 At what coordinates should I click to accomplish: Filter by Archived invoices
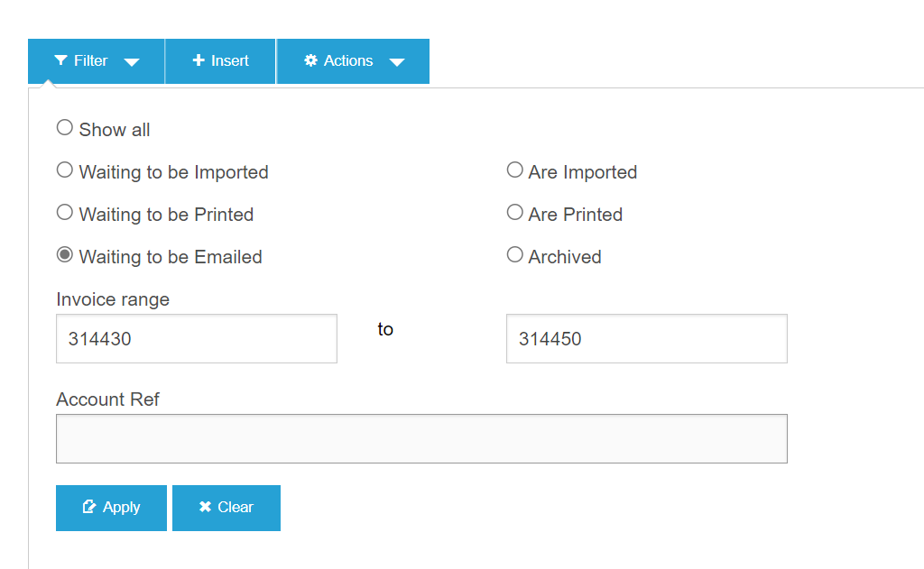[515, 255]
